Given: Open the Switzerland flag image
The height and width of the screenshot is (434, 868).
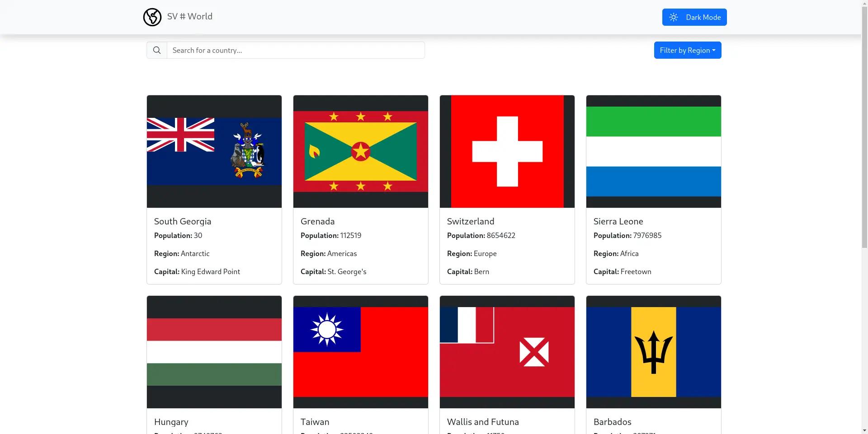Looking at the screenshot, I should pos(507,151).
